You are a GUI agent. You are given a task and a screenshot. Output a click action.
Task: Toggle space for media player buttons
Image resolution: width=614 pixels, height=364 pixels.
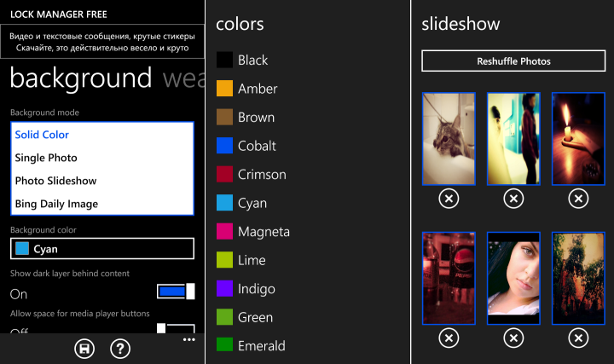(176, 330)
